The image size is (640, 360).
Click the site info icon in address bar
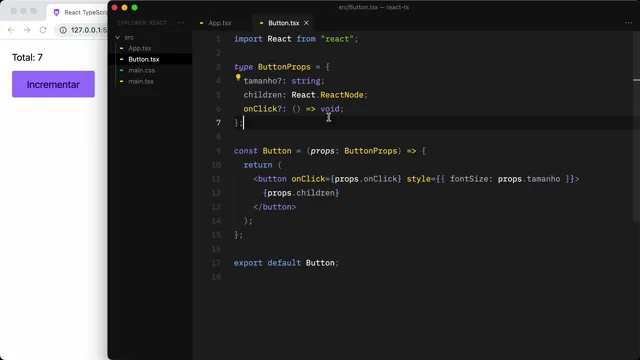click(63, 30)
